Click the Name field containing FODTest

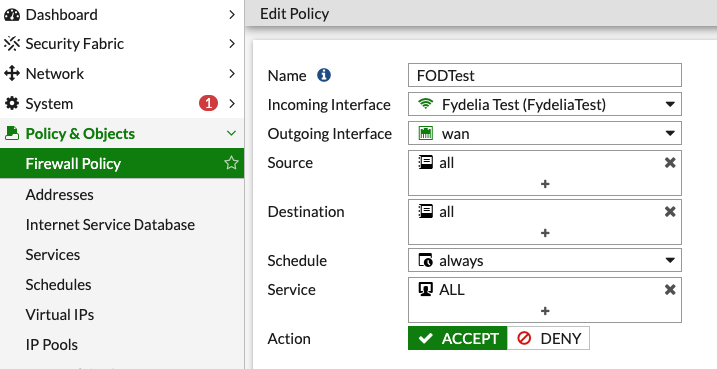pyautogui.click(x=545, y=75)
